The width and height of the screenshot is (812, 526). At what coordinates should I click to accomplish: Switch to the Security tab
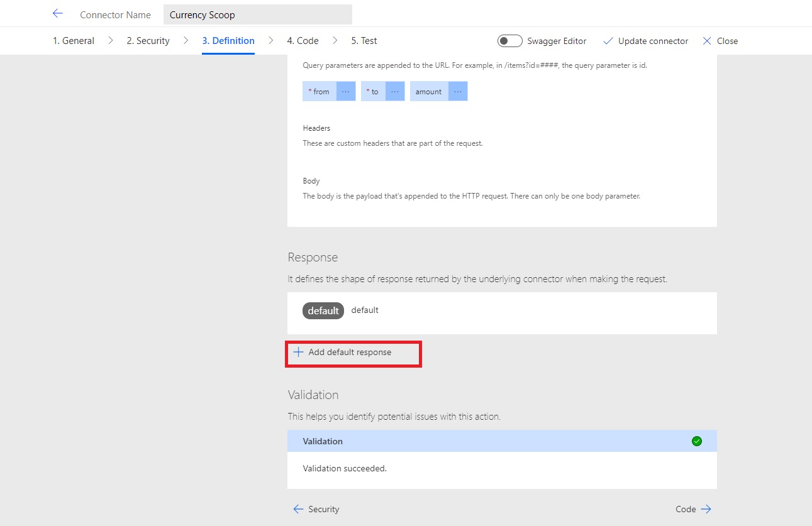(x=148, y=40)
